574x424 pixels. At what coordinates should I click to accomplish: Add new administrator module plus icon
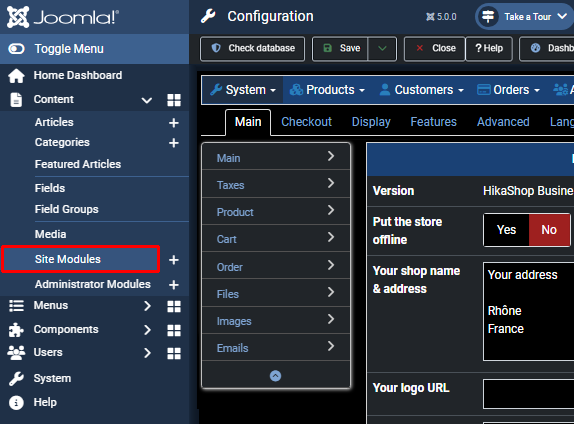point(174,285)
